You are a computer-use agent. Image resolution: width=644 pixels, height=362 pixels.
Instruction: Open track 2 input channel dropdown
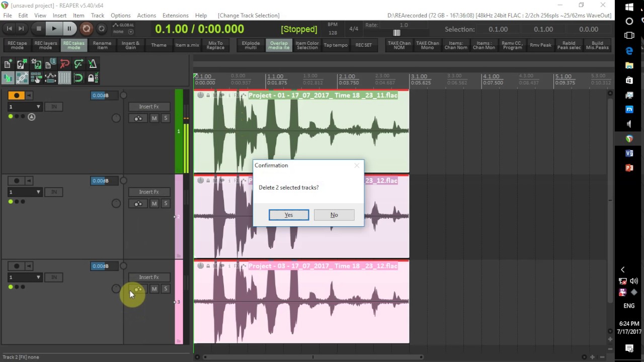(25, 192)
